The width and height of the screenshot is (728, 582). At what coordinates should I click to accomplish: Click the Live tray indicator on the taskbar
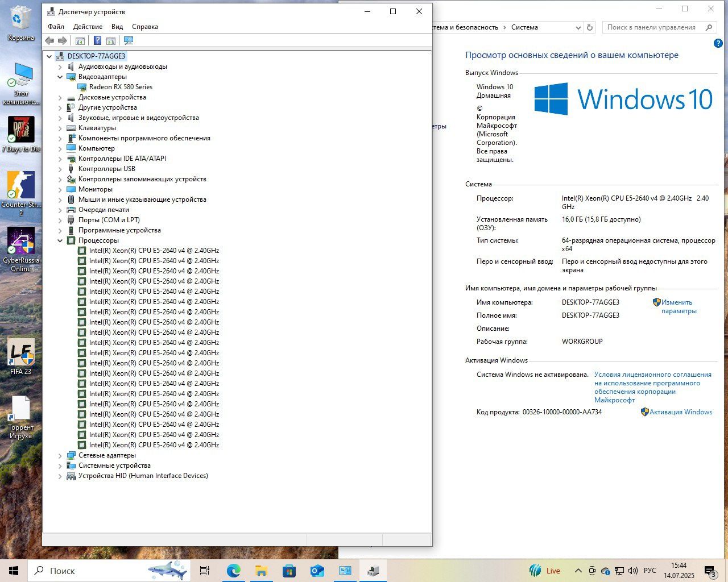click(545, 571)
